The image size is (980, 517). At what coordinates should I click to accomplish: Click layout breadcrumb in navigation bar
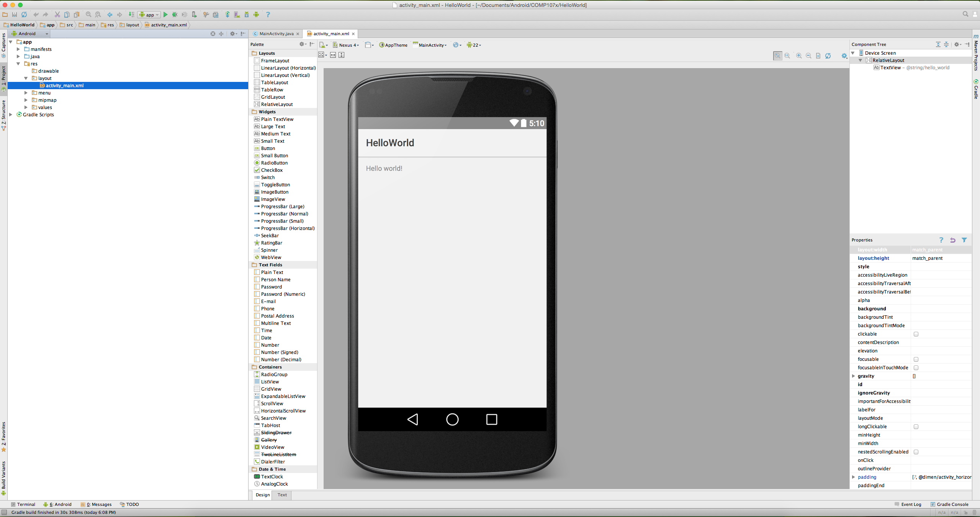click(130, 25)
